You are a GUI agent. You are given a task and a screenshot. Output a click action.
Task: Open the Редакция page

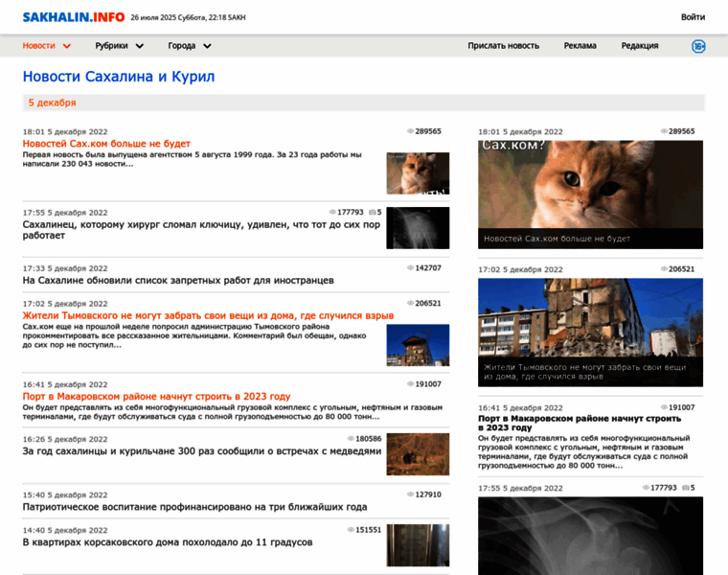[x=640, y=45]
